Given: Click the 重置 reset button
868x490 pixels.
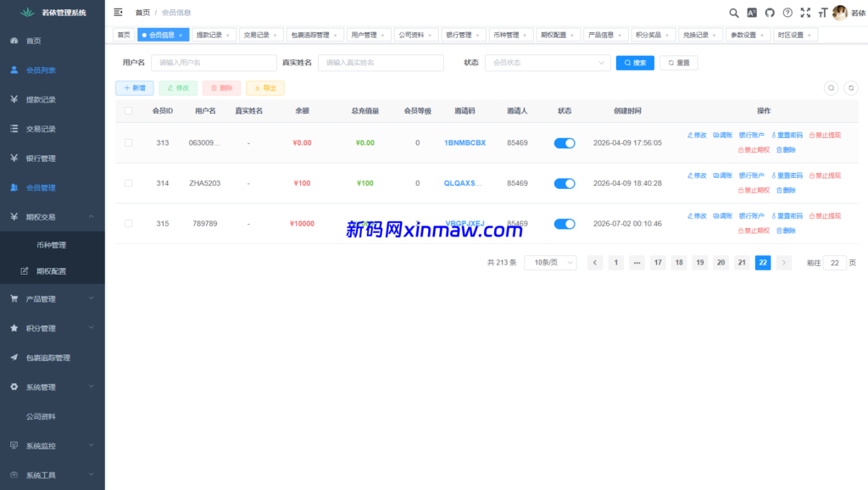Looking at the screenshot, I should [x=679, y=63].
